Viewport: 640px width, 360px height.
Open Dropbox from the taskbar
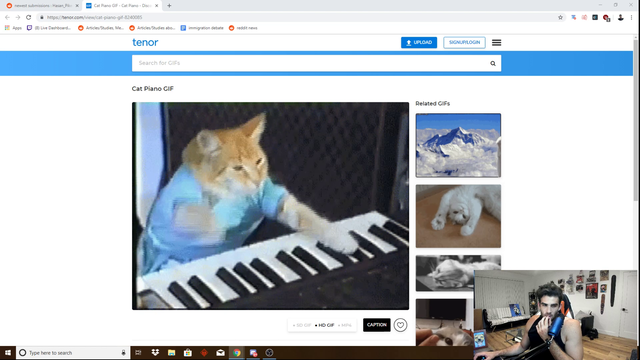[155, 353]
